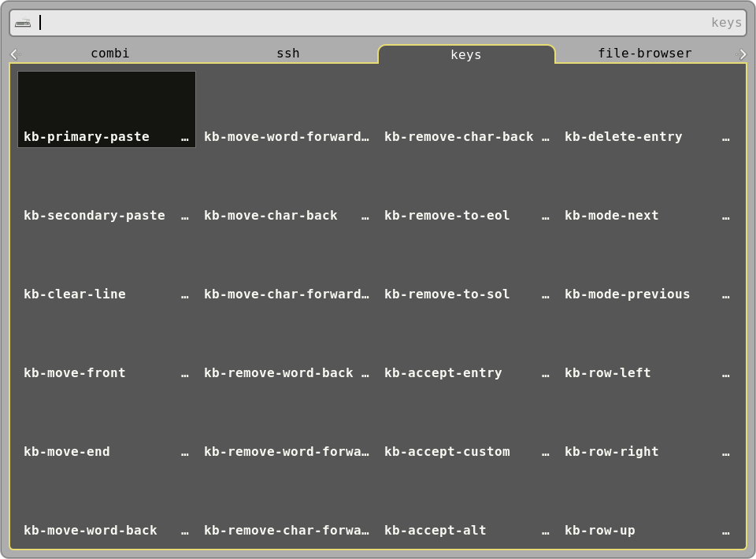Pick the kb-accept-entry item
Screen dimensions: 756x559
(x=467, y=345)
